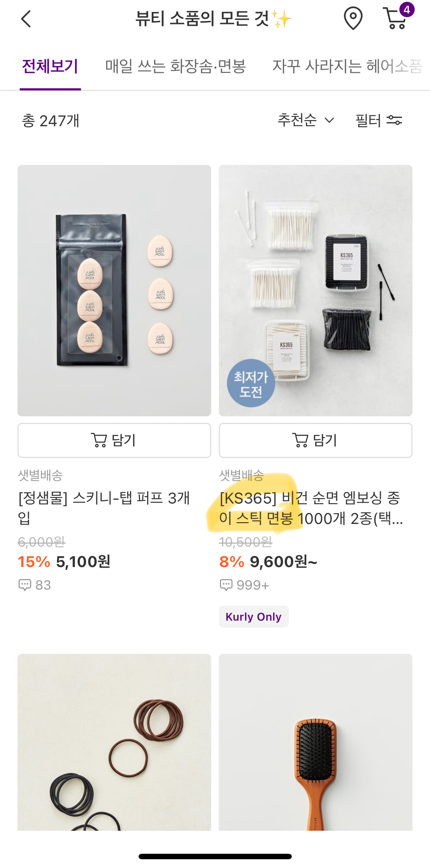Select the 전체보기 tab

point(50,66)
